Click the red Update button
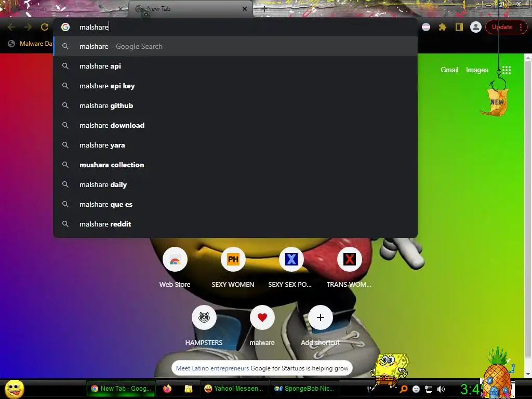Screen dimensions: 532x399 tap(502, 27)
